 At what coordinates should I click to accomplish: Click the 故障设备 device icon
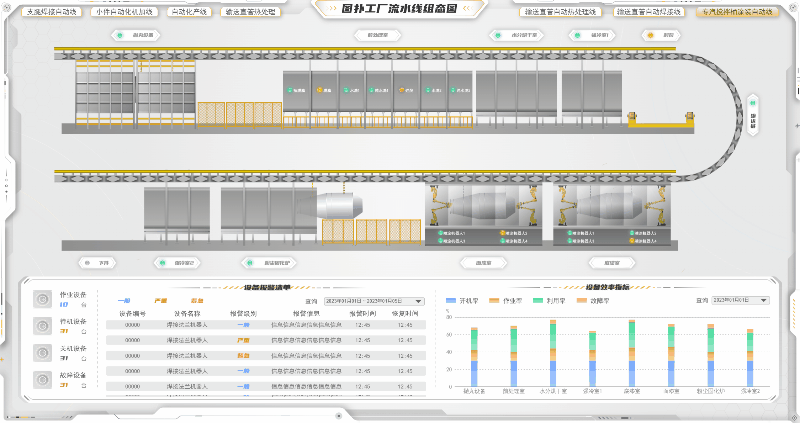[42, 380]
